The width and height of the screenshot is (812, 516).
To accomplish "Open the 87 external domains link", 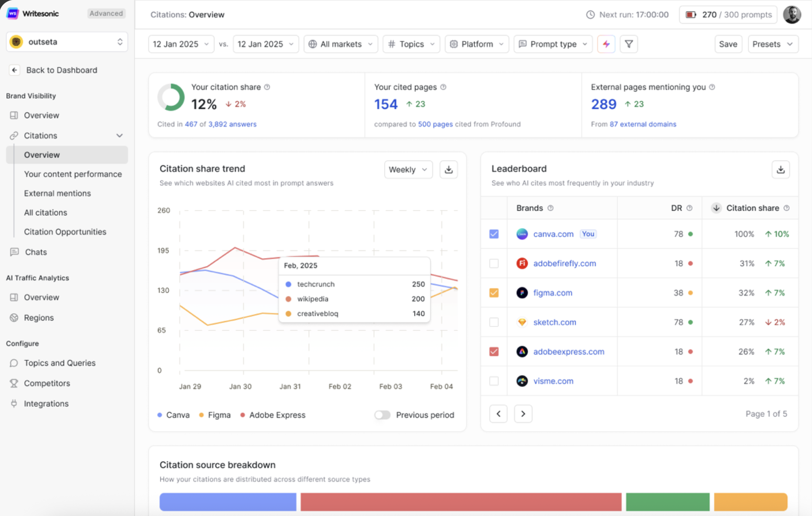I will click(643, 124).
